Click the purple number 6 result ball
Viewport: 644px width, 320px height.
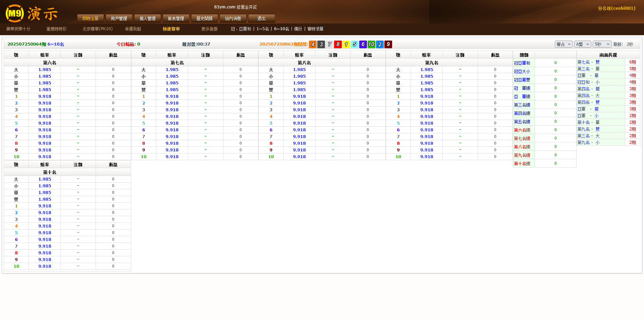coord(363,44)
